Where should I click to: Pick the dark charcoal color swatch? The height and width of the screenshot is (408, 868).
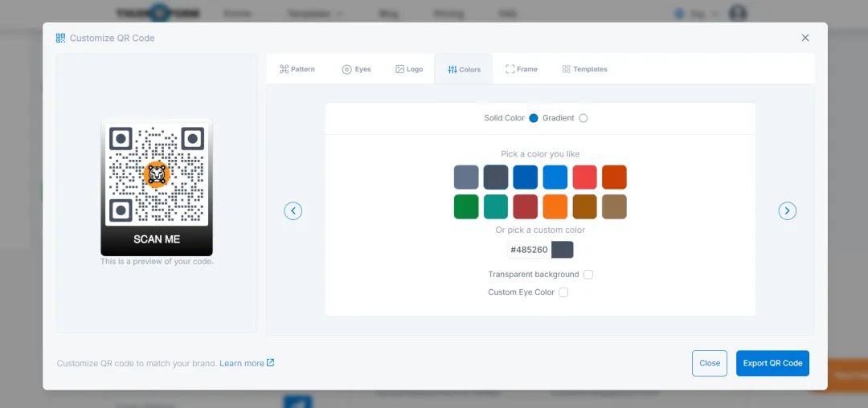[495, 177]
